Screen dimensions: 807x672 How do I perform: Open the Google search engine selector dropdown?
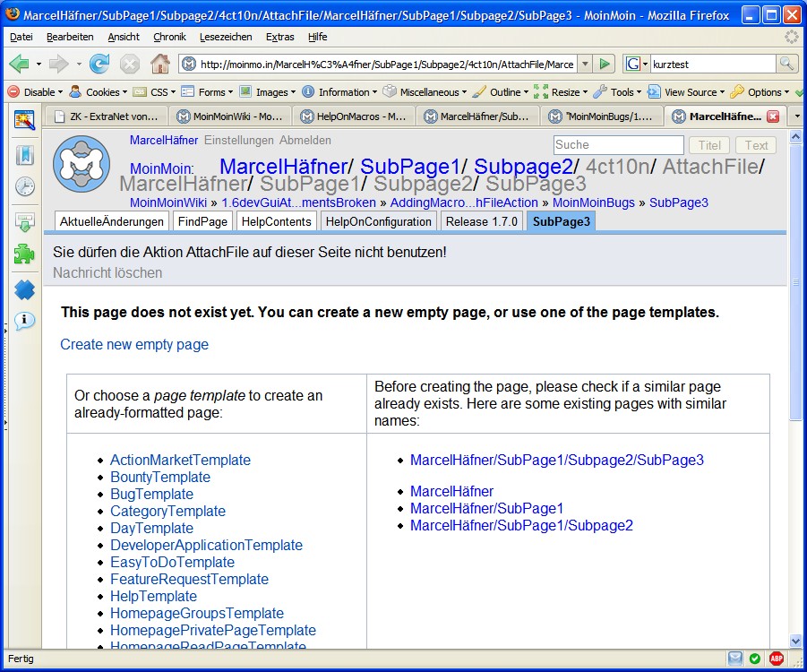coord(637,64)
